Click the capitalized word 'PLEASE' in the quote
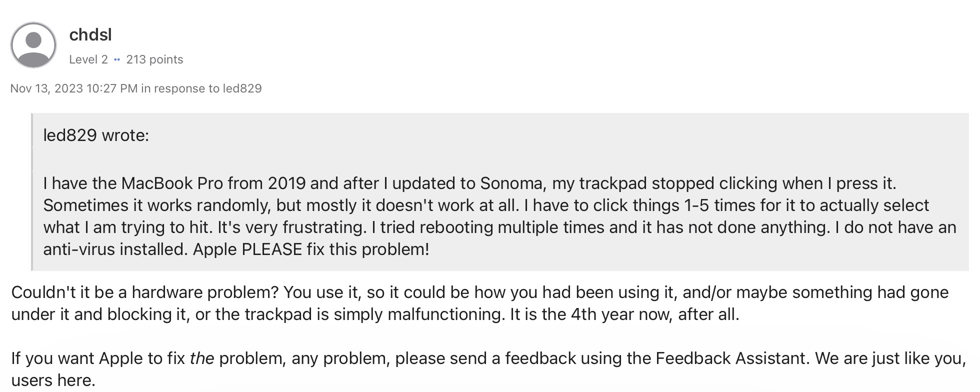This screenshot has height=392, width=980. 272,249
